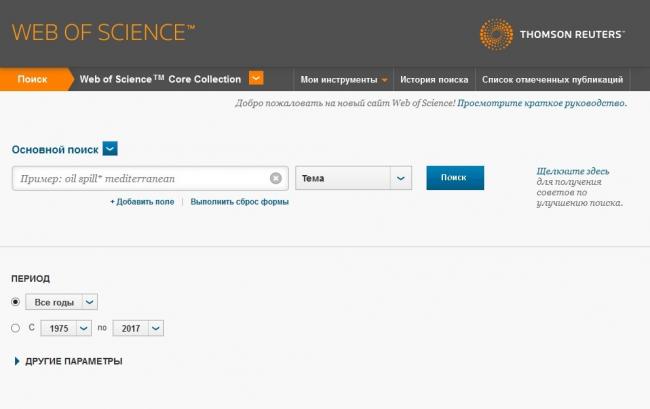This screenshot has height=409, width=650.
Task: Click the Основной поиск heading
Action: 55,150
